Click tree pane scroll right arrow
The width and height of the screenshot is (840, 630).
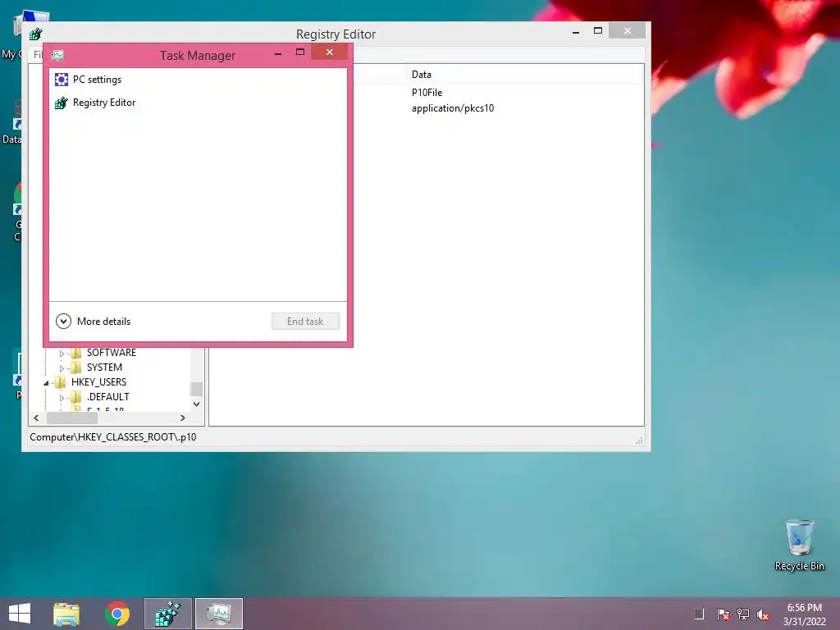pyautogui.click(x=183, y=418)
